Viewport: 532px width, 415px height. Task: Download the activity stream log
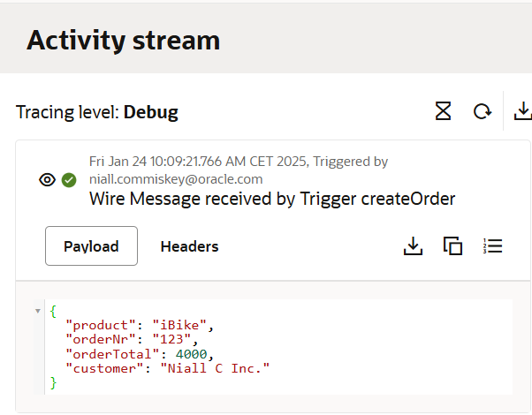523,111
